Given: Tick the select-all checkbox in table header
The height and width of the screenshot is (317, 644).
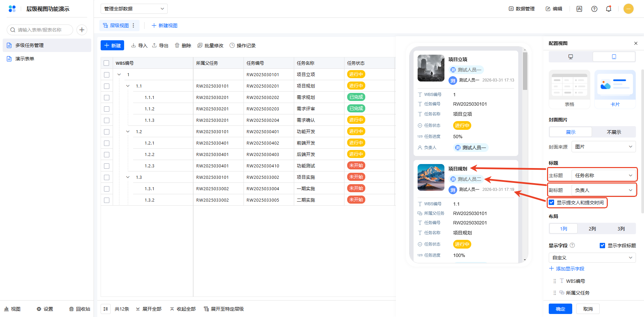Looking at the screenshot, I should coord(107,63).
